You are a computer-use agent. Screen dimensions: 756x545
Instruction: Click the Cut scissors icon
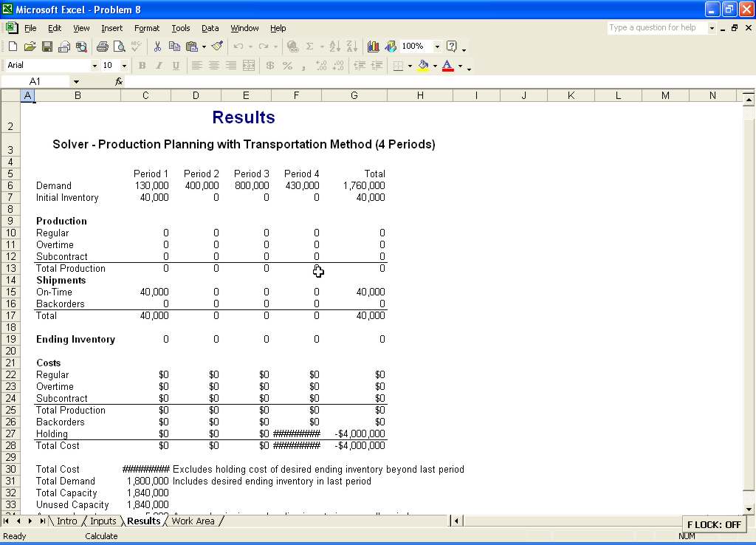coord(157,47)
